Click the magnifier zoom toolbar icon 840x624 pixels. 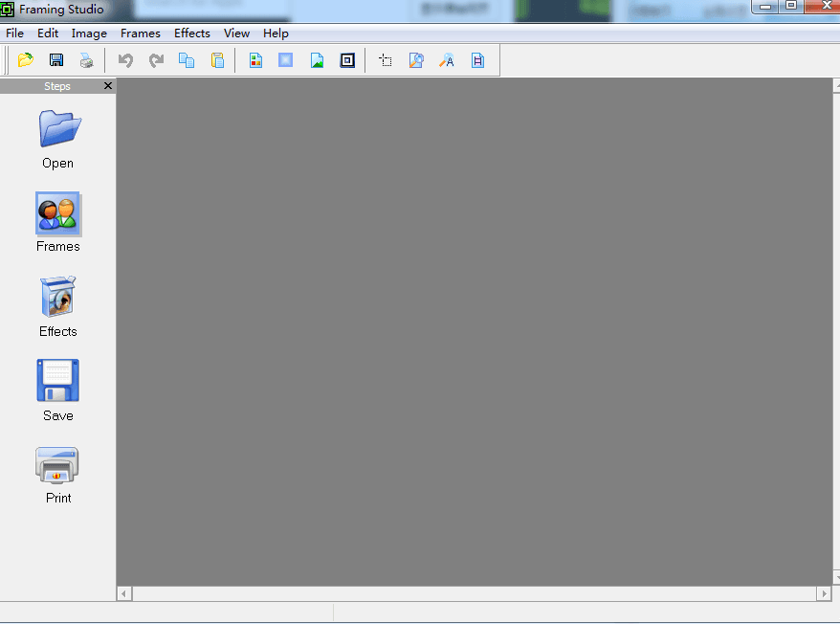point(416,60)
